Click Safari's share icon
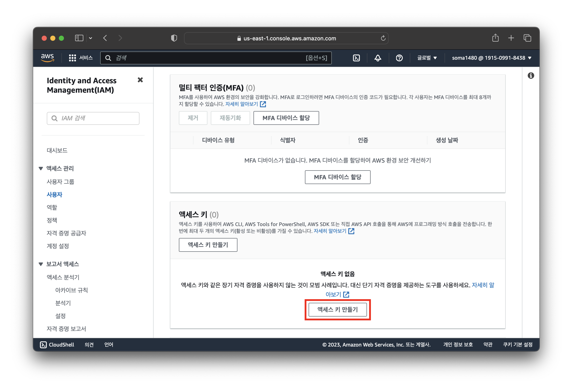Viewport: 580px width, 392px height. point(495,38)
